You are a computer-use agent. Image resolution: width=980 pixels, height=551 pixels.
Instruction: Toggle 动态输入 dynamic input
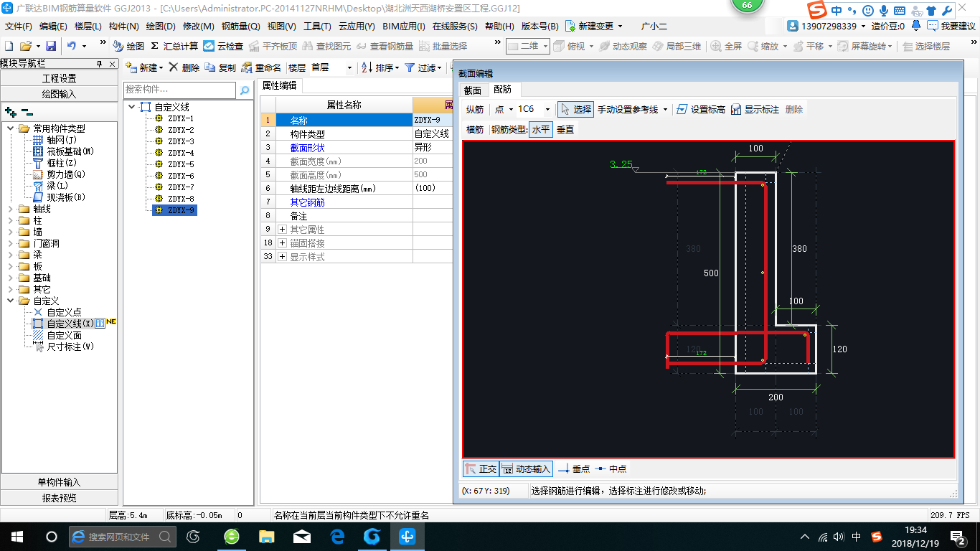[x=526, y=468]
